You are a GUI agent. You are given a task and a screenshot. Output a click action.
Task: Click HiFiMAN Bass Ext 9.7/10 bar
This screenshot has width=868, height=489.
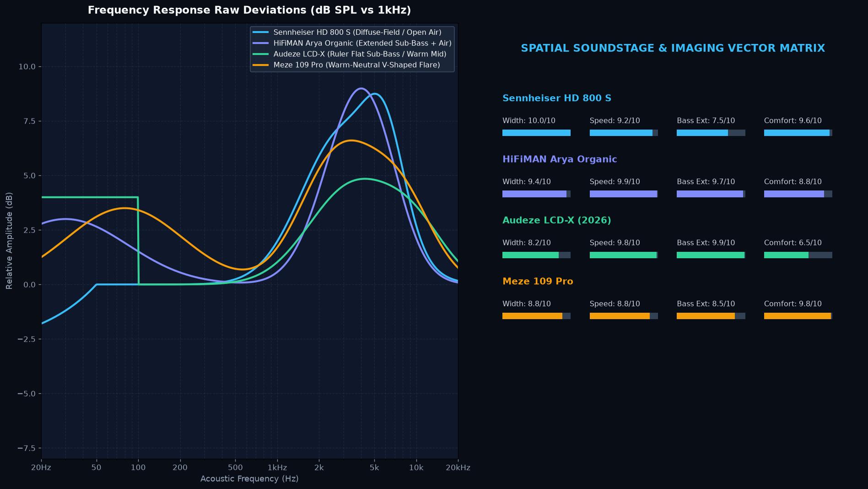pyautogui.click(x=711, y=194)
